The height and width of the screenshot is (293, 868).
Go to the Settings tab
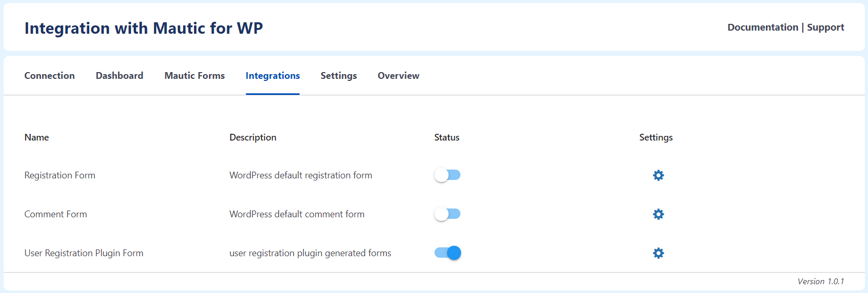click(x=339, y=76)
